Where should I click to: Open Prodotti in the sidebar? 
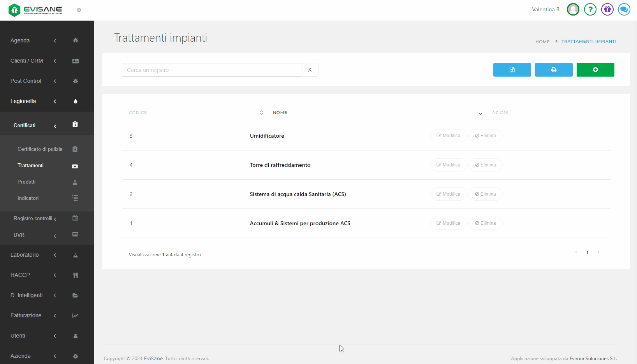(x=26, y=182)
